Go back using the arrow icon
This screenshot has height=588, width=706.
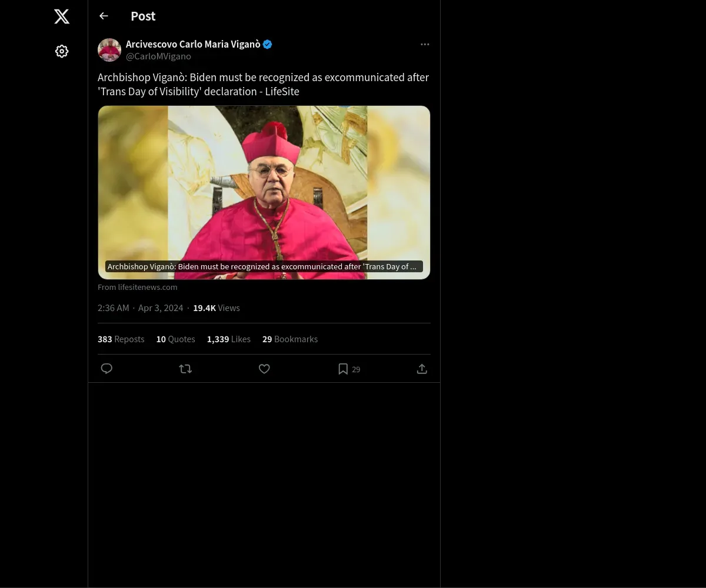(104, 16)
